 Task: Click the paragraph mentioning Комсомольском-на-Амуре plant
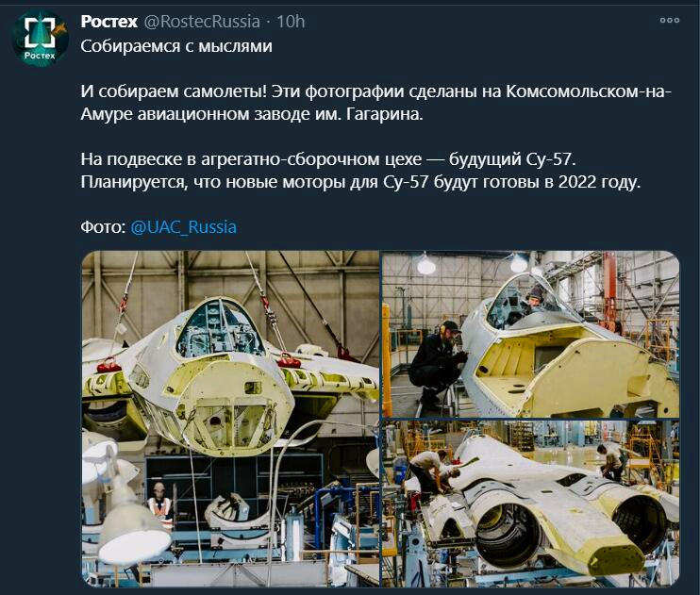click(x=375, y=103)
